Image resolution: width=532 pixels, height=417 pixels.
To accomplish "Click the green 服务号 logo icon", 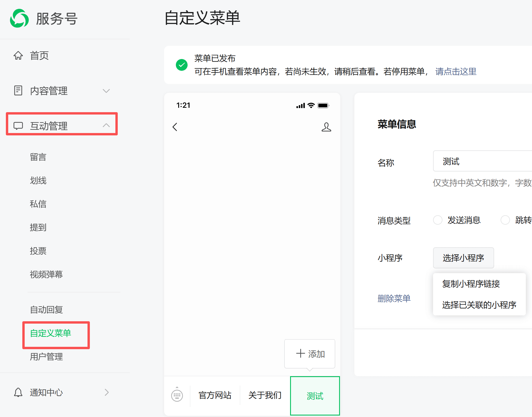I will (19, 19).
